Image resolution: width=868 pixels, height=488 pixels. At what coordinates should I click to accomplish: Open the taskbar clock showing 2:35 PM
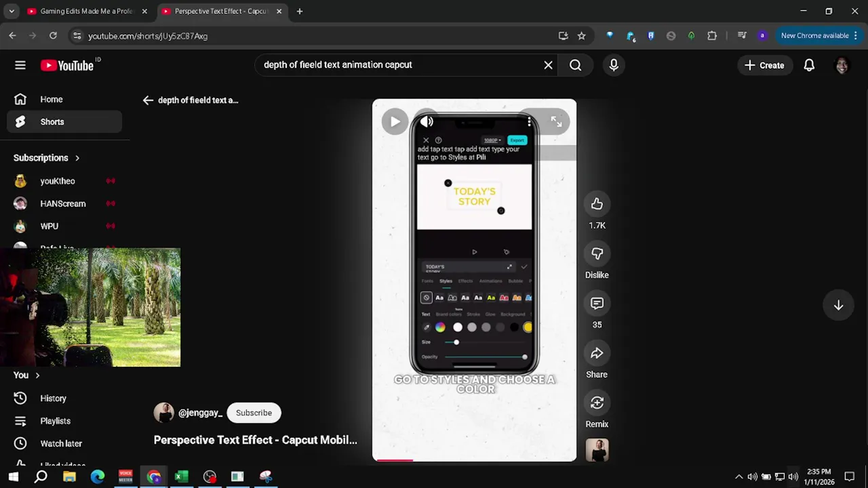[819, 476]
